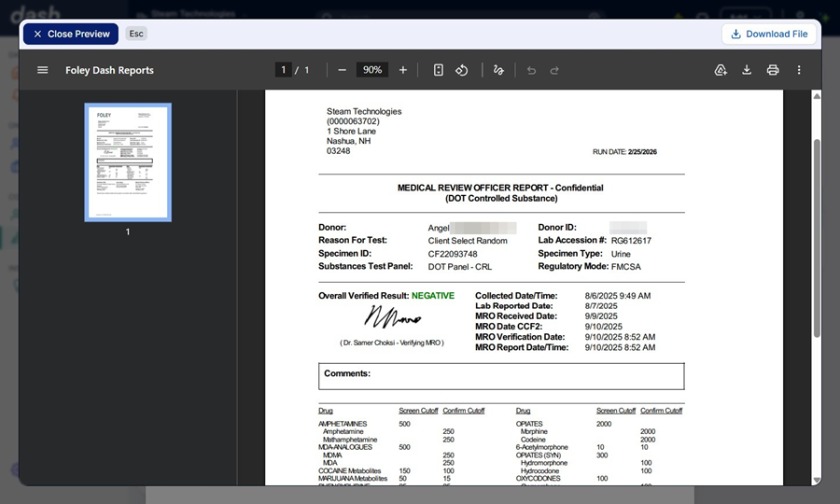840x504 pixels.
Task: Click the redo arrow in toolbar
Action: [554, 70]
